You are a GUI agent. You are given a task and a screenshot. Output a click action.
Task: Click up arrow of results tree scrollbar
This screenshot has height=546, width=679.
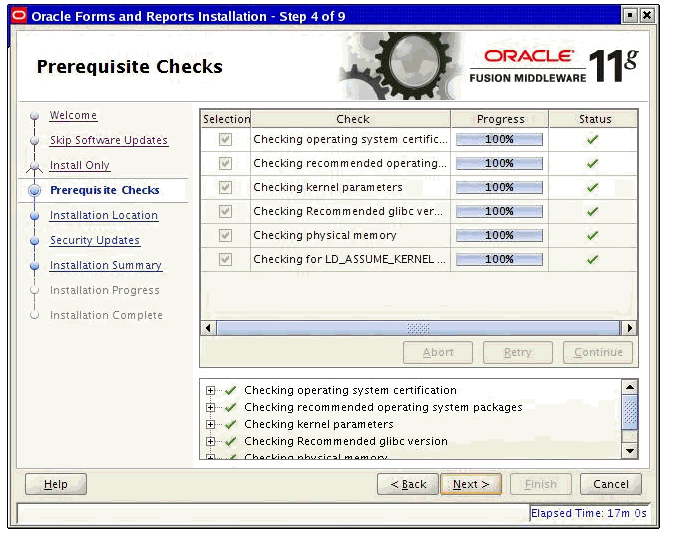(630, 387)
